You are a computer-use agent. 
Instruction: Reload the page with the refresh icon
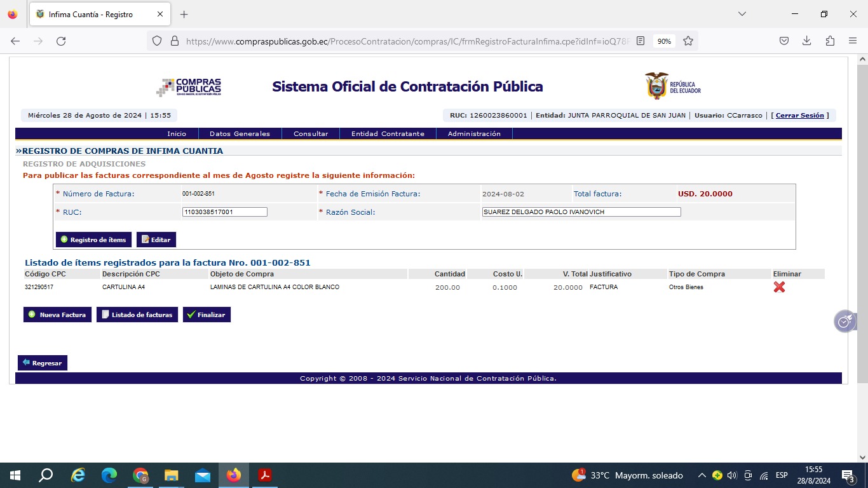coord(61,41)
